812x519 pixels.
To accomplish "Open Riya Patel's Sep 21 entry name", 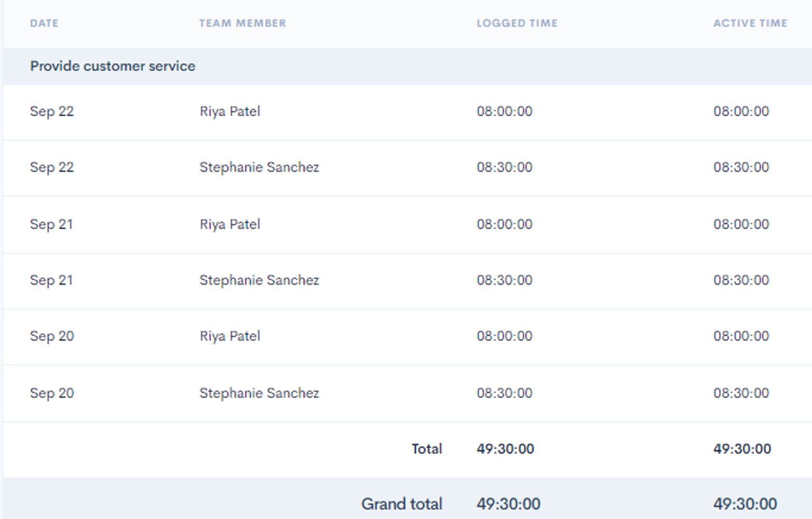I will tap(230, 224).
